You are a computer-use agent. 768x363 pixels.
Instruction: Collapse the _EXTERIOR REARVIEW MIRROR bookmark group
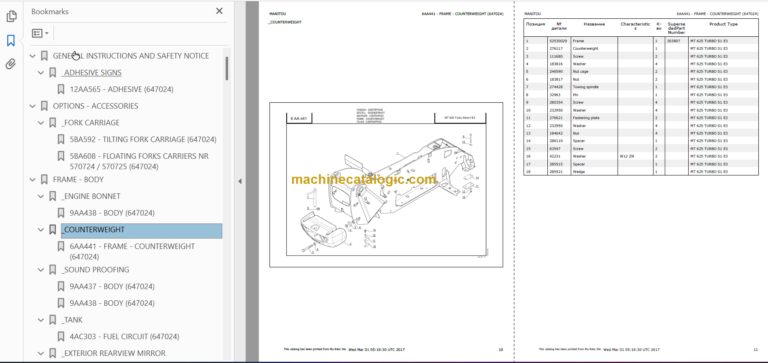tap(41, 353)
